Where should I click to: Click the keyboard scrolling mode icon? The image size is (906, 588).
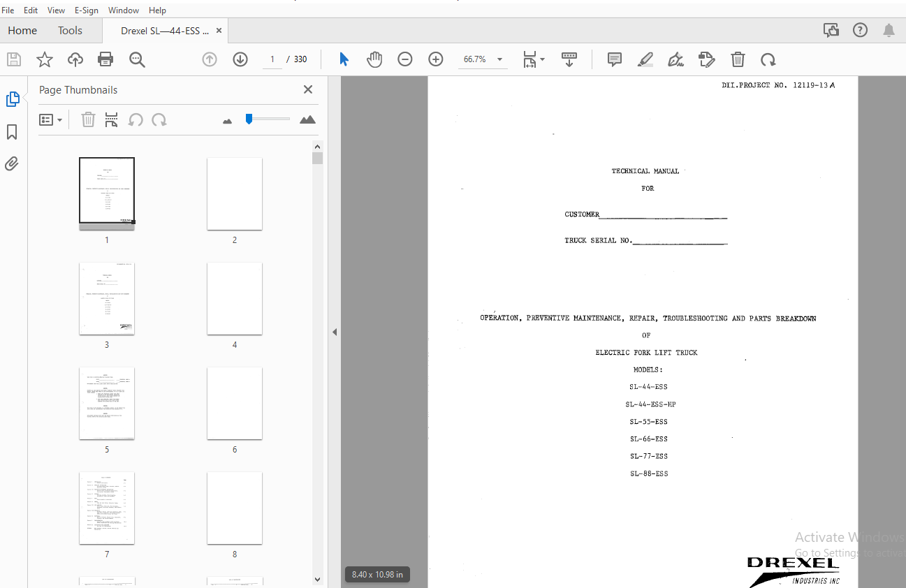pyautogui.click(x=569, y=59)
